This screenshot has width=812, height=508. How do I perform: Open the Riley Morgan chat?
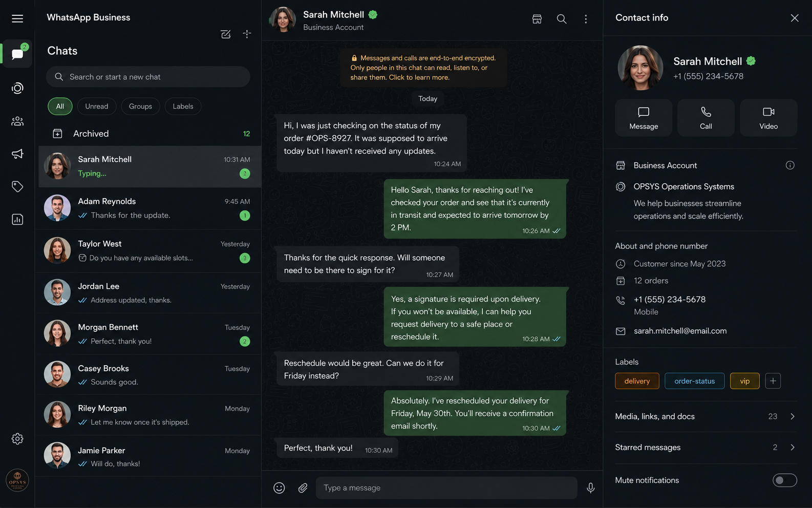[x=150, y=415]
